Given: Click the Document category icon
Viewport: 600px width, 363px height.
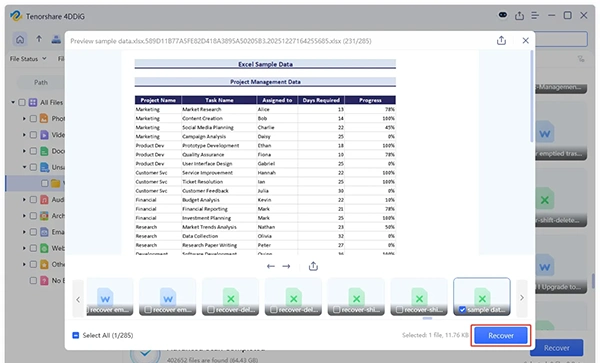Looking at the screenshot, I should (x=44, y=151).
